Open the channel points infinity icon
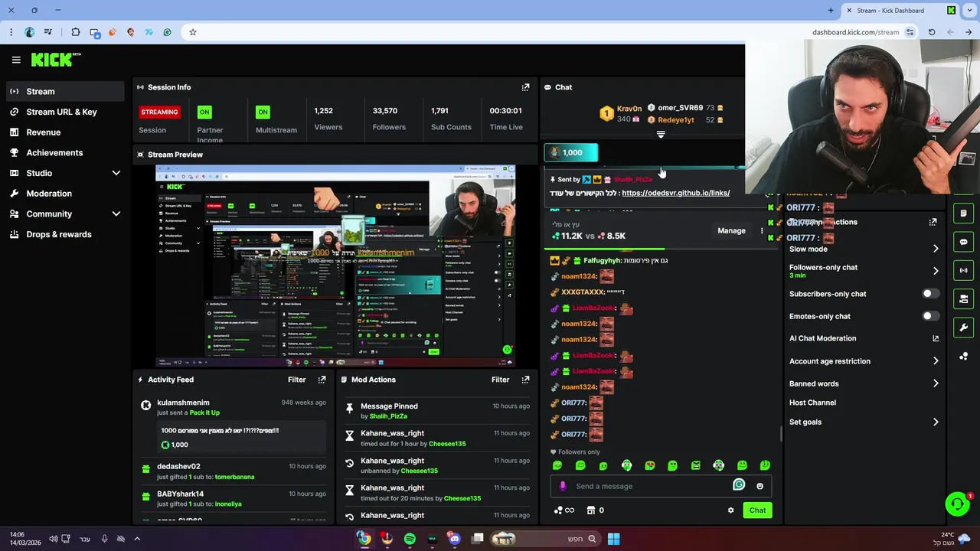The width and height of the screenshot is (980, 551). coord(563,510)
